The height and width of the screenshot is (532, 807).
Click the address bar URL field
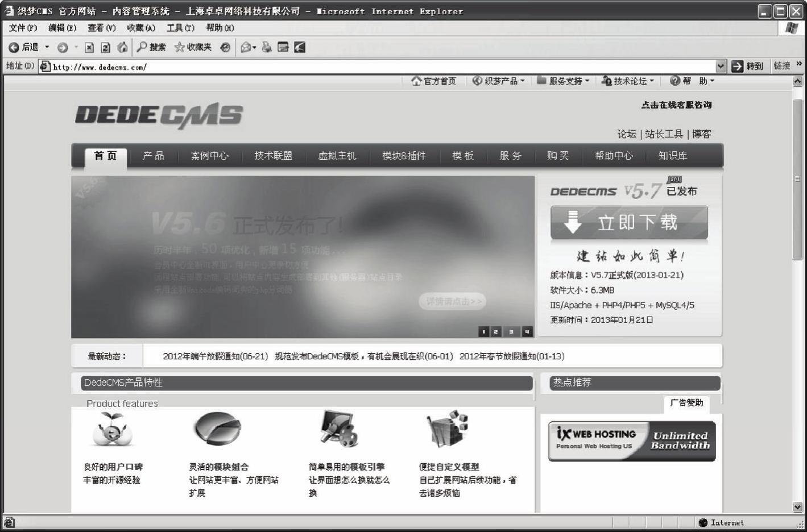click(383, 66)
